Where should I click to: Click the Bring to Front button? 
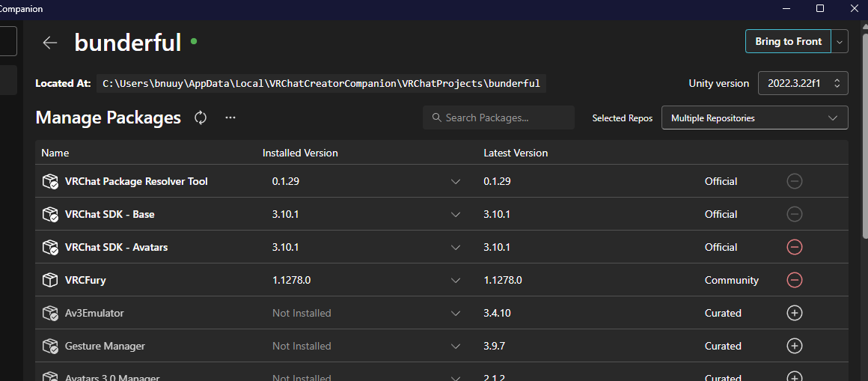(788, 41)
